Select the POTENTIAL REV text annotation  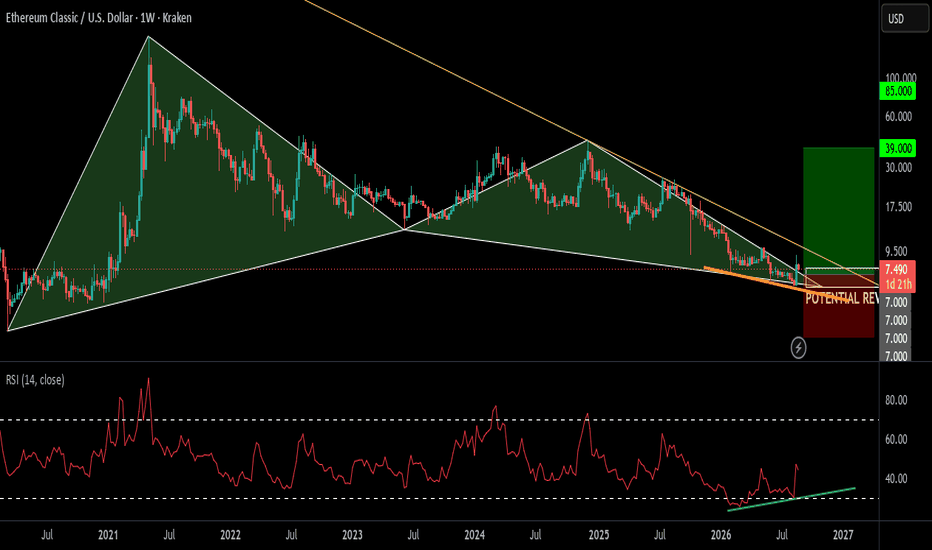click(x=842, y=298)
